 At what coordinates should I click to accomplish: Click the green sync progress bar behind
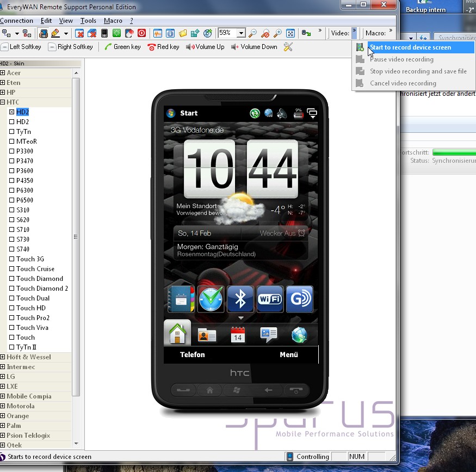tap(454, 152)
